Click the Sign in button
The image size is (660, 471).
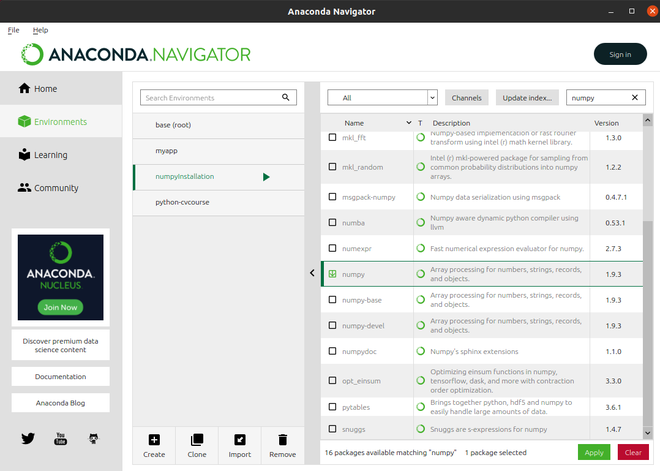coord(620,54)
